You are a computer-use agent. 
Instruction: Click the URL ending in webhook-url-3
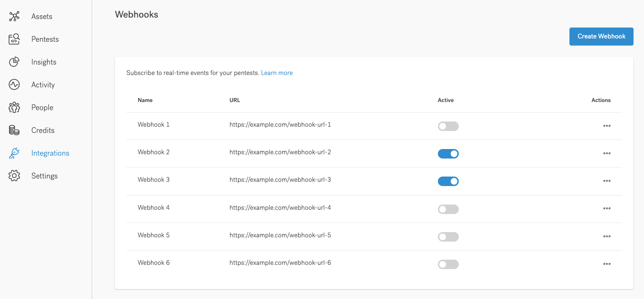coord(280,180)
